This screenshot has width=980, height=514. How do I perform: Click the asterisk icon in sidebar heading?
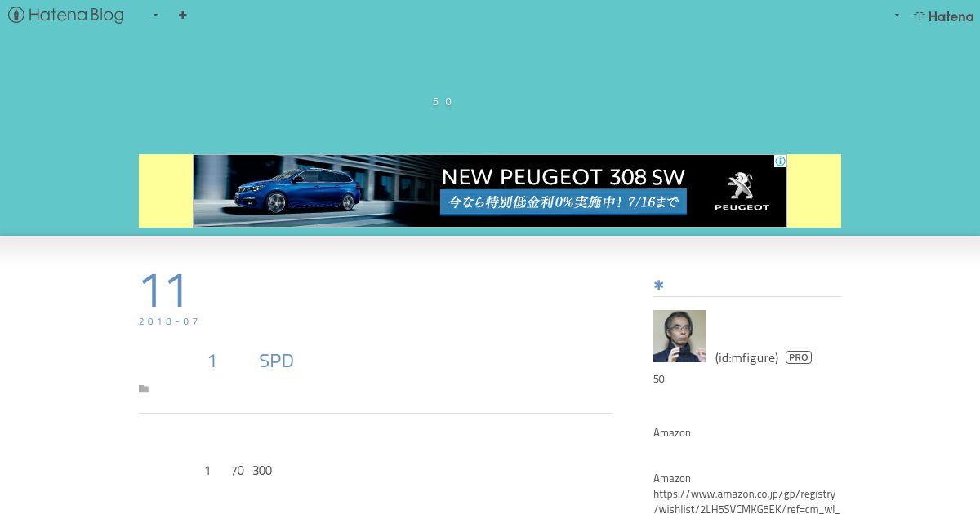point(659,285)
